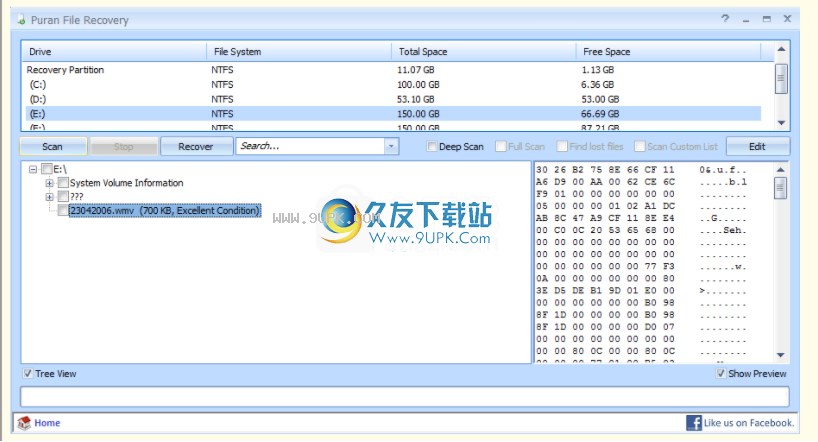Sort by the Free Space column header
This screenshot has height=442, width=818.
(x=668, y=52)
